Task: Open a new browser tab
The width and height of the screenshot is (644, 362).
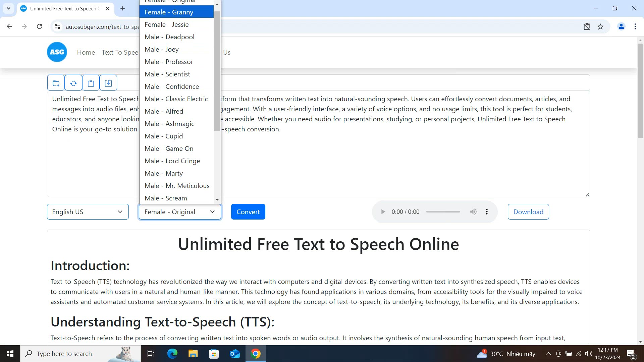Action: coord(122,8)
